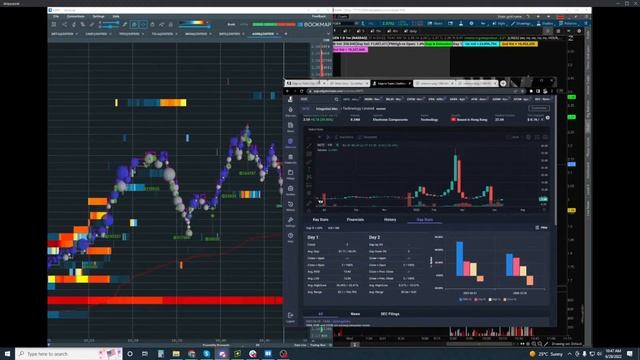Image resolution: width=640 pixels, height=360 pixels.
Task: Open dropdown arrow on third Bookmap instrument tab
Action: (x=143, y=34)
